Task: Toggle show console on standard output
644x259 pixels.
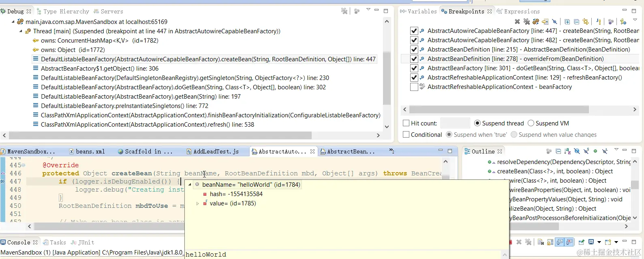Action: 560,242
